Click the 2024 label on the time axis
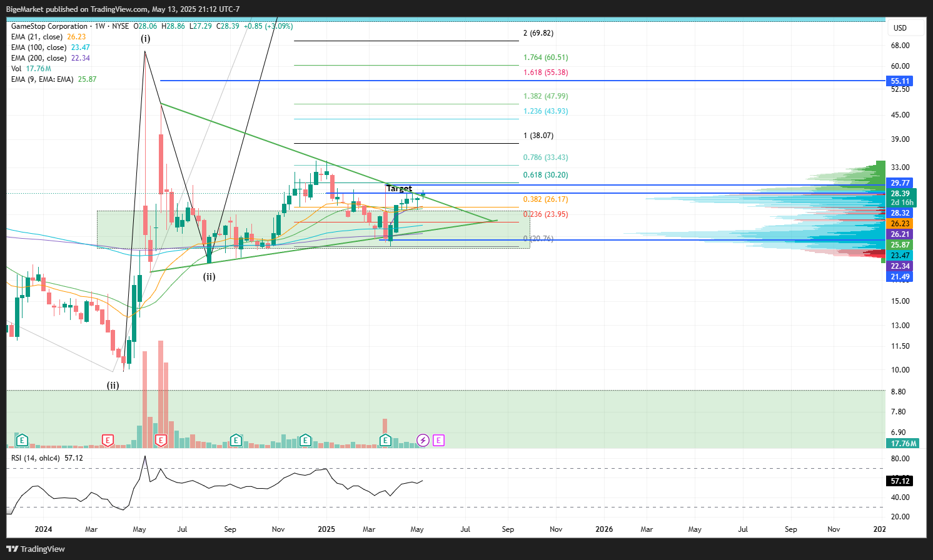933x560 pixels. point(43,529)
